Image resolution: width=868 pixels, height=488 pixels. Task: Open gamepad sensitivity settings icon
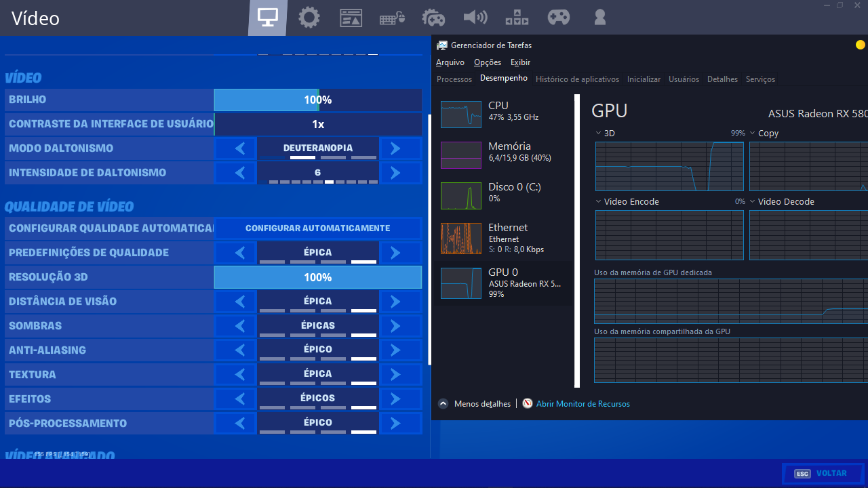559,18
